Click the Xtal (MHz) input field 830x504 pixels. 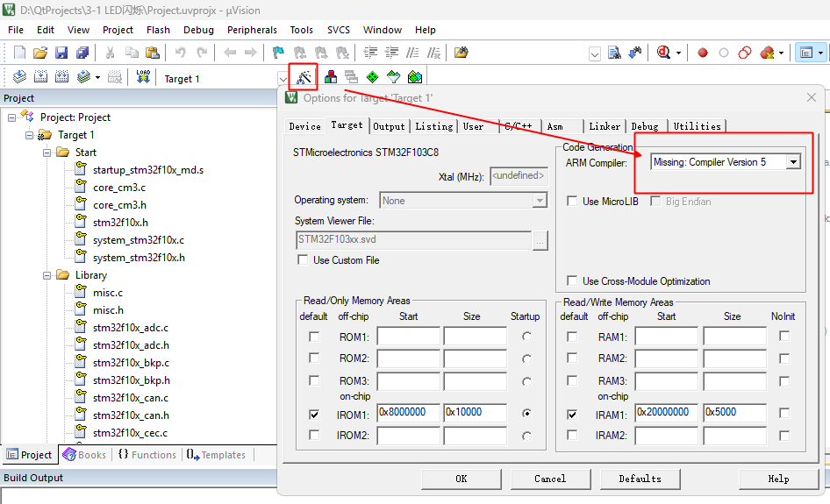pyautogui.click(x=519, y=176)
